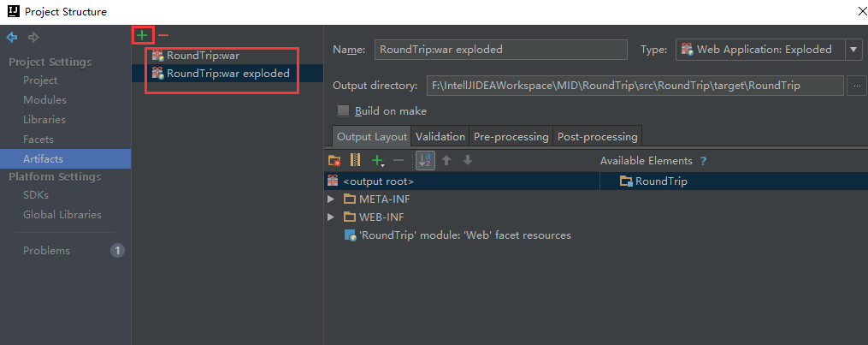The height and width of the screenshot is (345, 868).
Task: Remove the selected artifact with the red minus
Action: click(x=163, y=35)
